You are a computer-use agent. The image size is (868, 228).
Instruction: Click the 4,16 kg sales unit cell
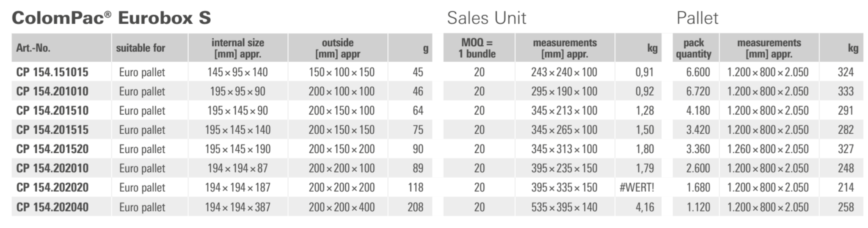tap(644, 207)
